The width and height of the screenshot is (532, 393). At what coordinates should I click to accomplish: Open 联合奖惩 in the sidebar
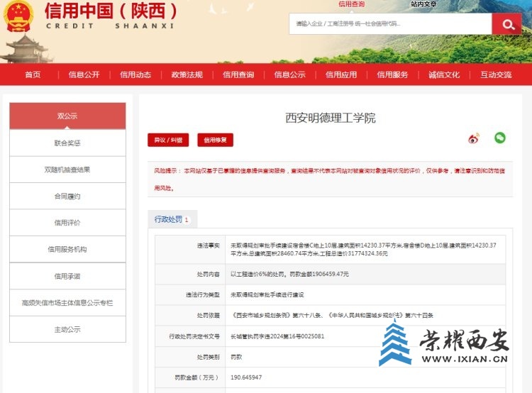67,143
